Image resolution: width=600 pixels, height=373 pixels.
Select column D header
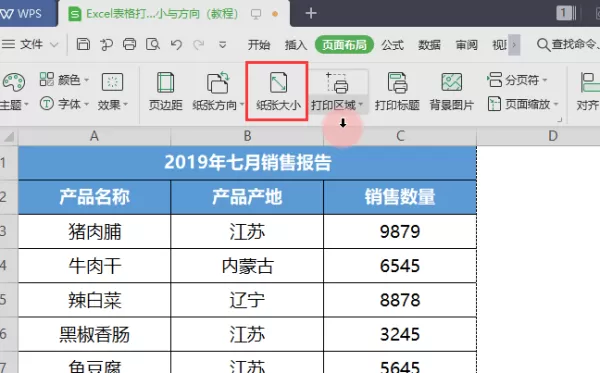tap(553, 136)
